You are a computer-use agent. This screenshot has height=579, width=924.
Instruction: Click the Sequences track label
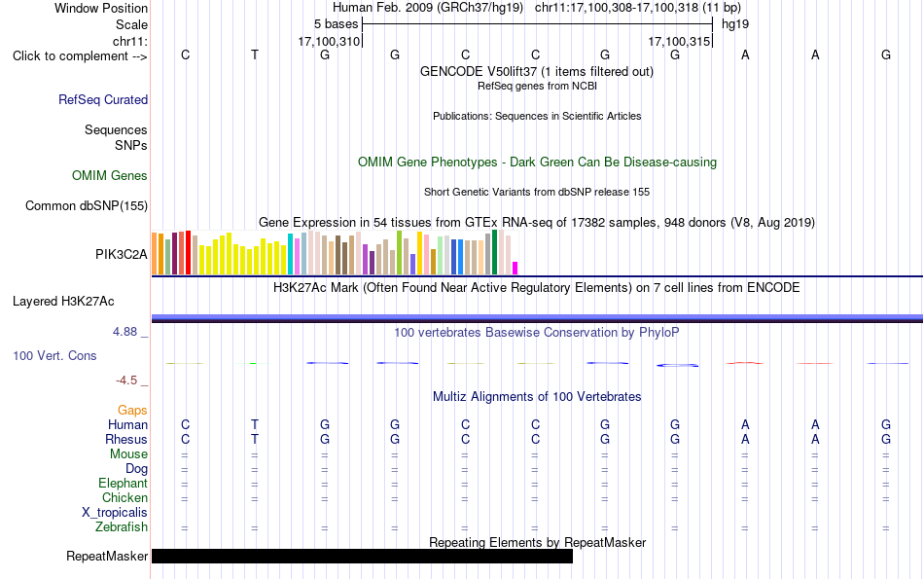point(116,129)
